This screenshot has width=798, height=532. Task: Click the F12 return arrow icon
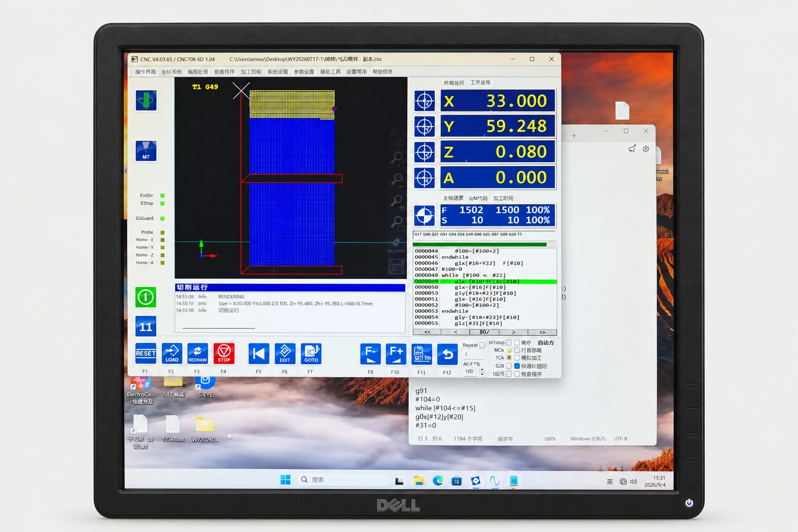coord(447,354)
